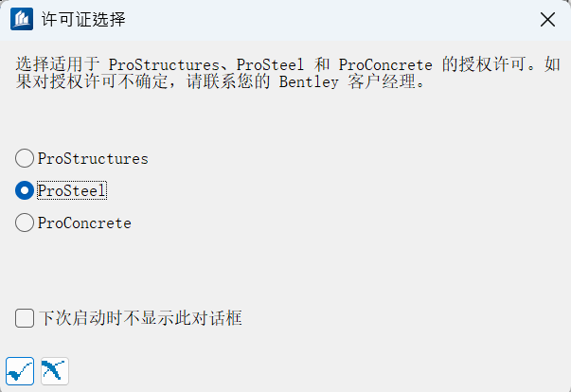Click the ProConcrete option label text
The image size is (571, 392).
click(84, 223)
